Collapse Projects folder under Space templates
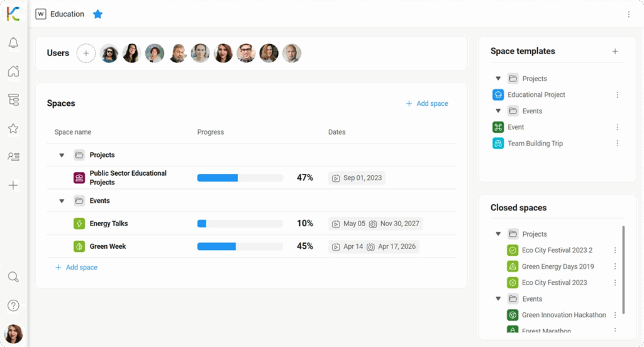 [498, 79]
